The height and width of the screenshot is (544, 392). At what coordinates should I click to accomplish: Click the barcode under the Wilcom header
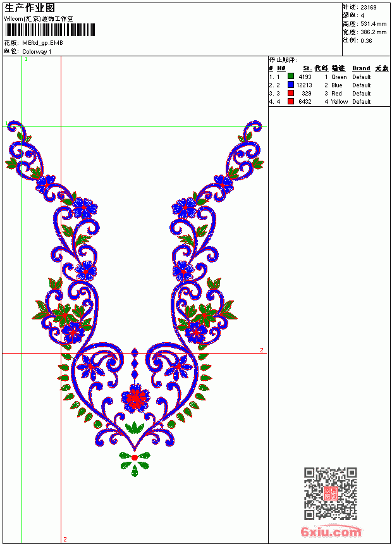coord(49,30)
